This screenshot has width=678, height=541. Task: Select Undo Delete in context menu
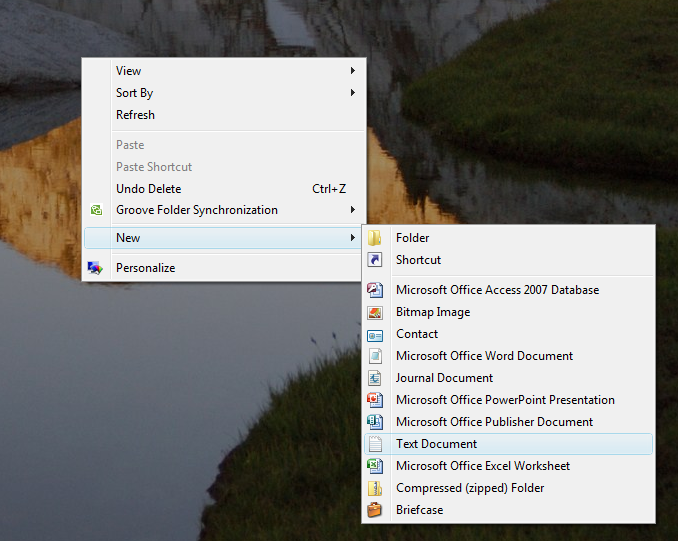click(x=224, y=189)
